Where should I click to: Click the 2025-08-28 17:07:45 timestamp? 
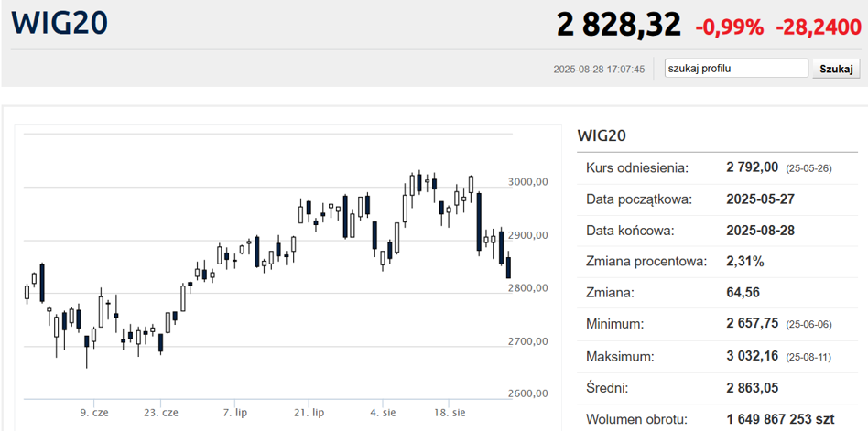(x=599, y=70)
